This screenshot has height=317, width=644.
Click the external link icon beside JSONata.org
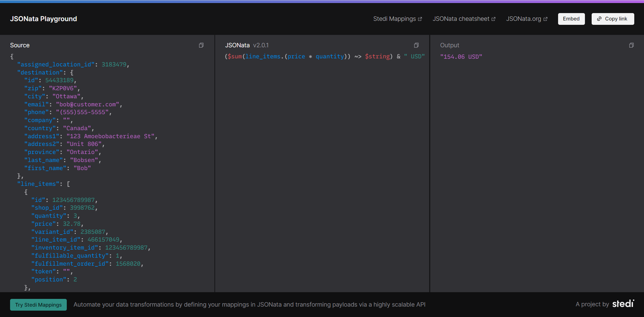tap(545, 19)
